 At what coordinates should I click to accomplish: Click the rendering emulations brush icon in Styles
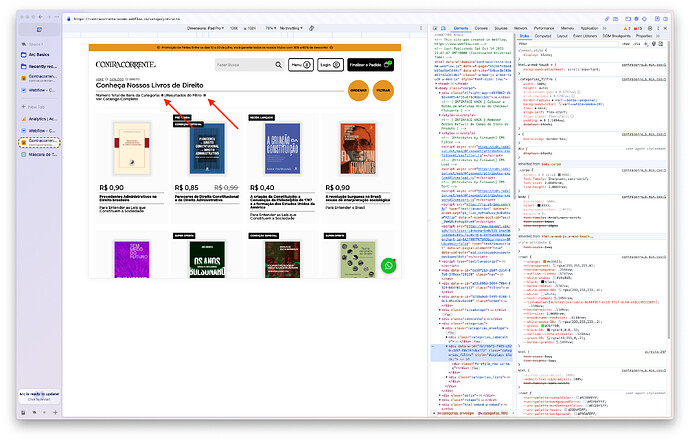tap(654, 44)
